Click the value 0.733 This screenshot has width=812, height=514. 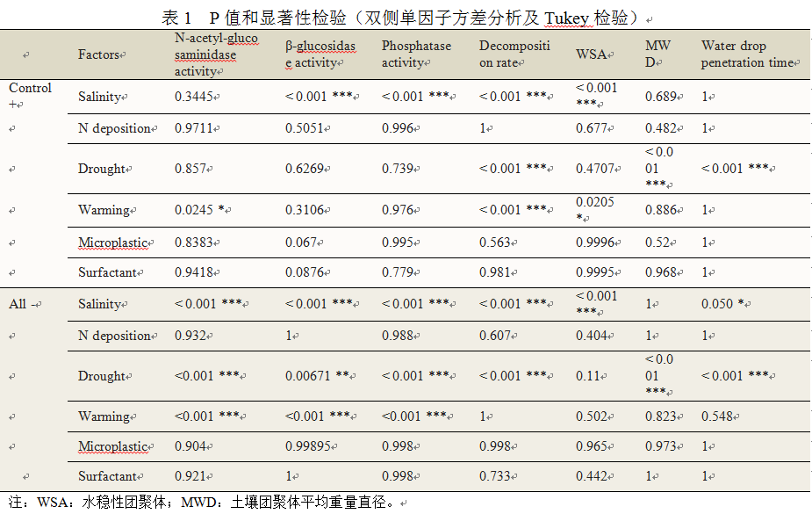(x=495, y=476)
